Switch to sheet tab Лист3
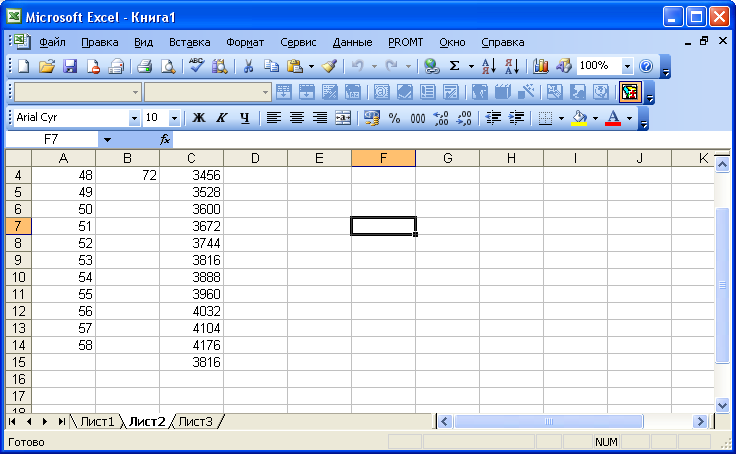This screenshot has width=736, height=454. coord(195,422)
